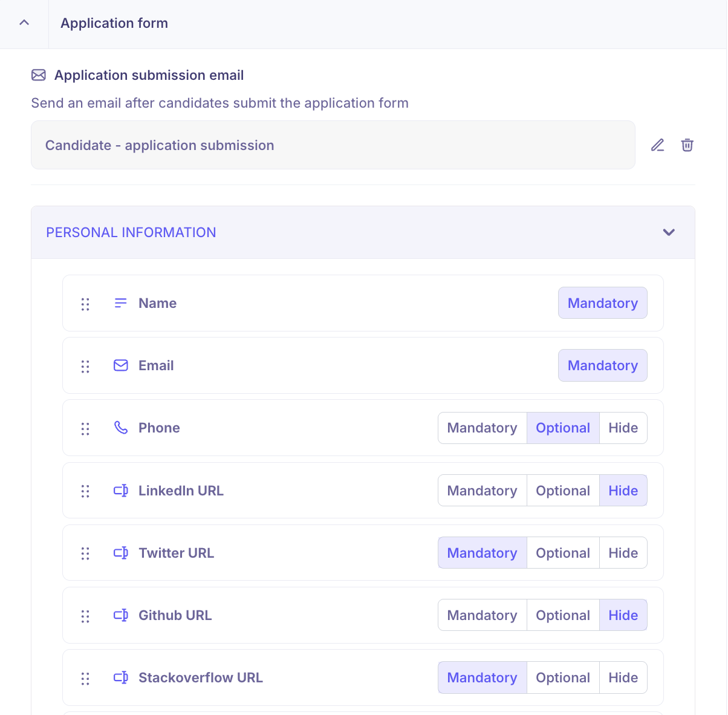728x715 pixels.
Task: Click the trash icon to delete the email template
Action: click(x=687, y=145)
